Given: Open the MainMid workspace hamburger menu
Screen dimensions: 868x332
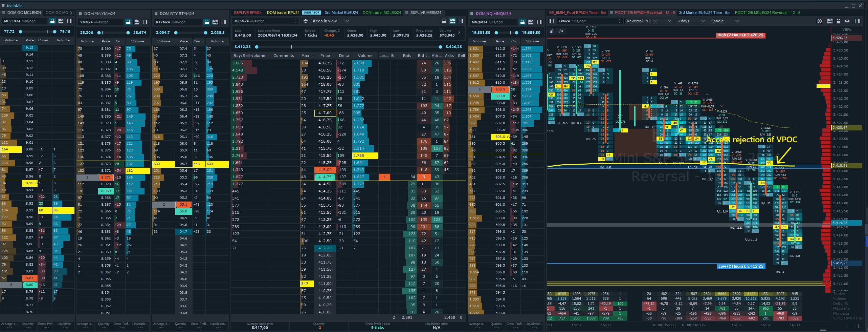Looking at the screenshot, I should click(3, 6).
